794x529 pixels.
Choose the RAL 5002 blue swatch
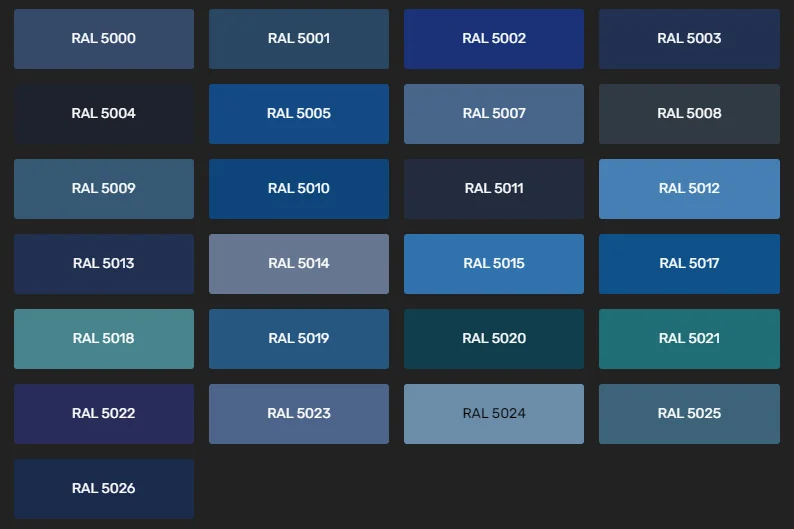click(494, 38)
